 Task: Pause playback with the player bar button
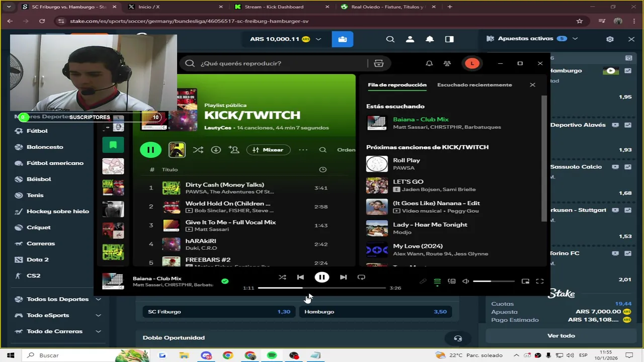click(x=321, y=277)
